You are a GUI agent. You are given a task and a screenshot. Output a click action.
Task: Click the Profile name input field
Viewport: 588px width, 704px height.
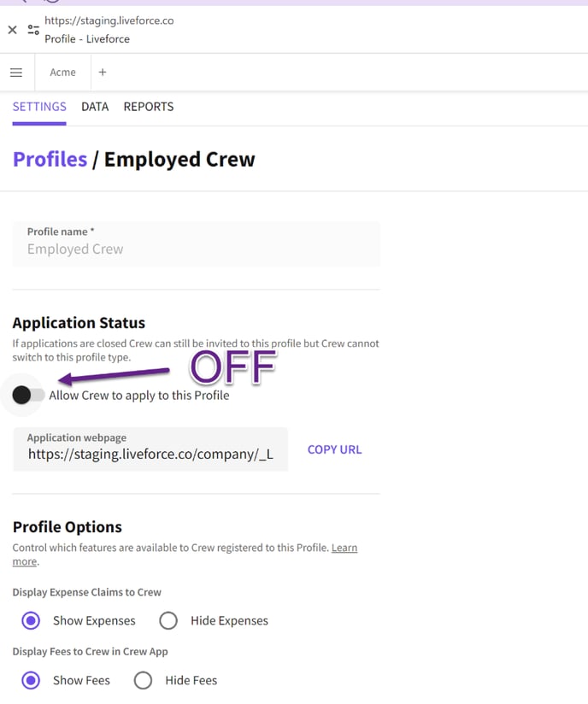[x=196, y=249]
